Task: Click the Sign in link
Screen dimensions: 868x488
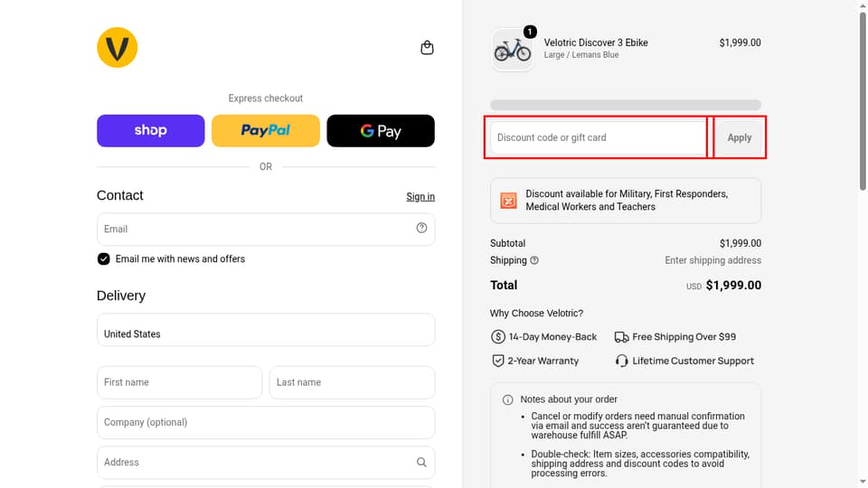Action: click(x=420, y=196)
